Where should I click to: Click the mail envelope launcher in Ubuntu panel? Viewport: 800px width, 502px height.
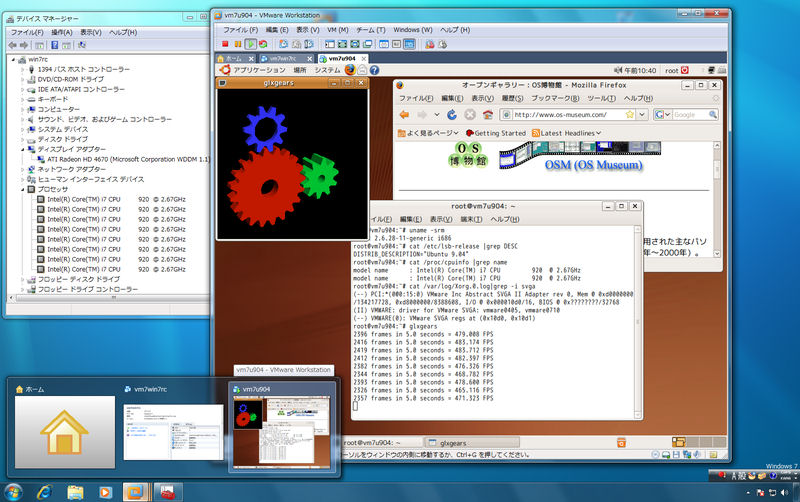[x=362, y=70]
